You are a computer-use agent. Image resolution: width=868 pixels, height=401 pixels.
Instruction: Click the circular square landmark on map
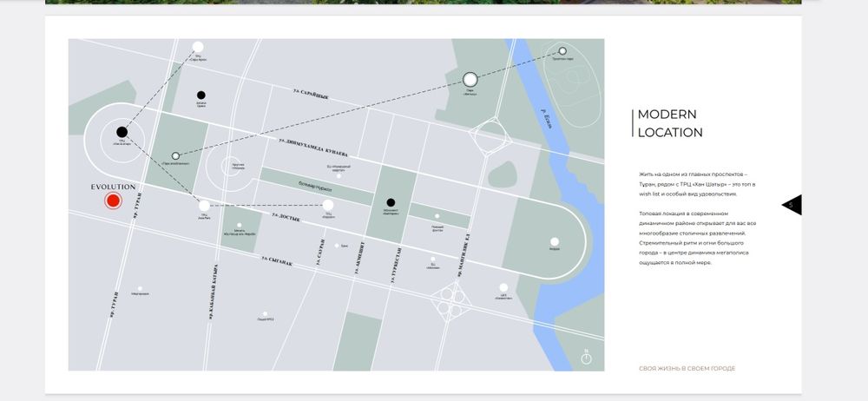click(229, 168)
